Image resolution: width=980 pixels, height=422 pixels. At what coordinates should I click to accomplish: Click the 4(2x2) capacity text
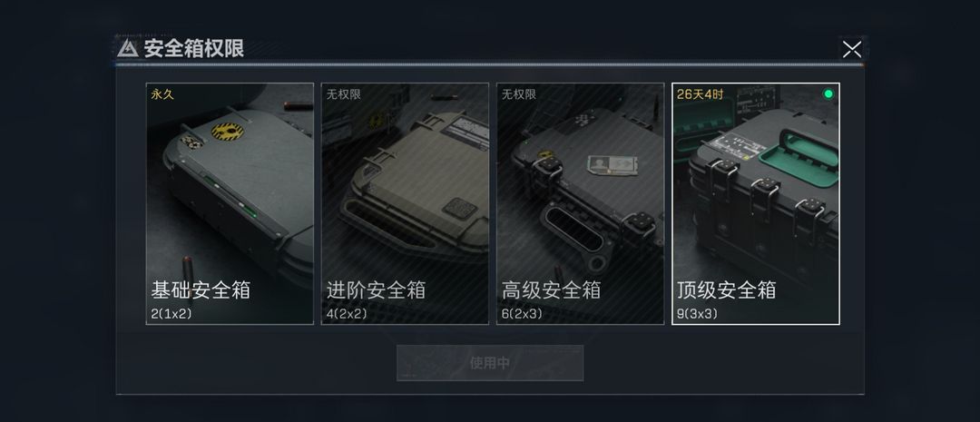coord(347,314)
